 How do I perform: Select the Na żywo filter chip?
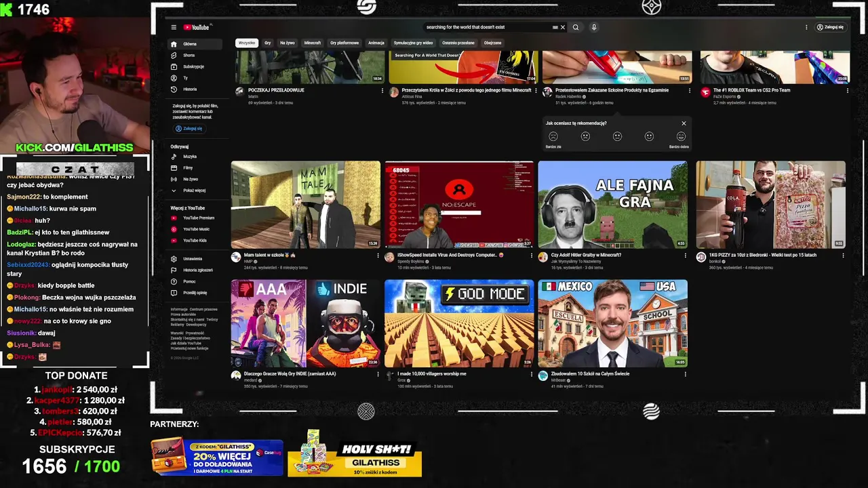click(x=288, y=43)
